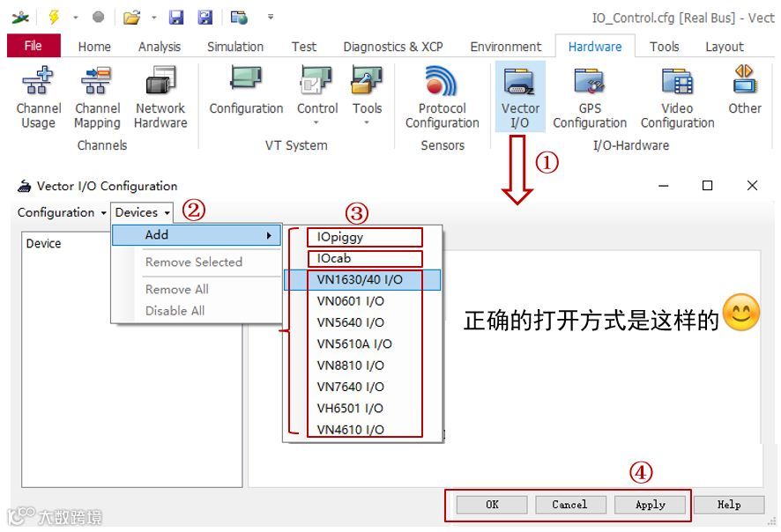Screen dimensions: 781x532
Task: Click the Vector I/O Configuration title icon
Action: pos(24,186)
